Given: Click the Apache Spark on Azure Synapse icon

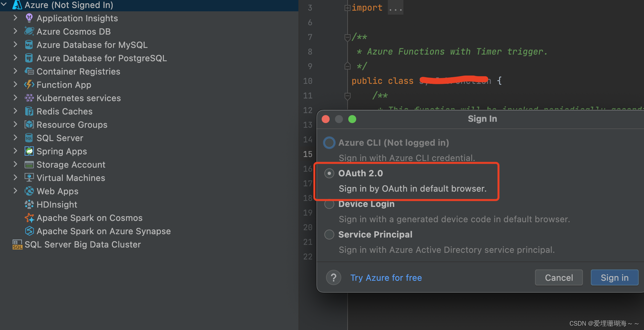Looking at the screenshot, I should click(29, 231).
